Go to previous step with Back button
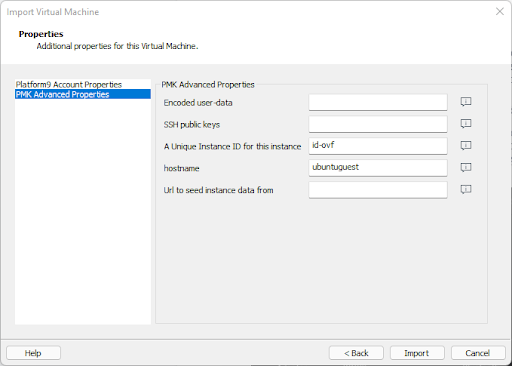 (356, 353)
